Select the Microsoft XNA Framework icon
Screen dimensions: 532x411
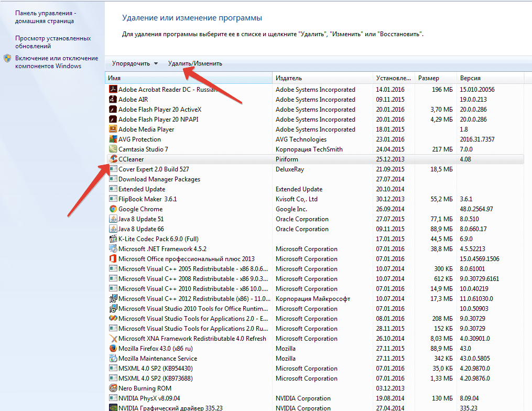tap(113, 338)
